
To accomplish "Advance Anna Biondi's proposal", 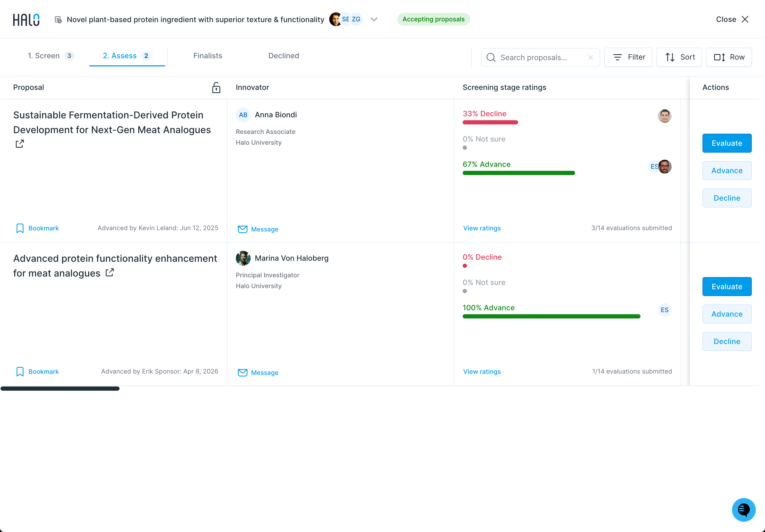I will pyautogui.click(x=727, y=171).
